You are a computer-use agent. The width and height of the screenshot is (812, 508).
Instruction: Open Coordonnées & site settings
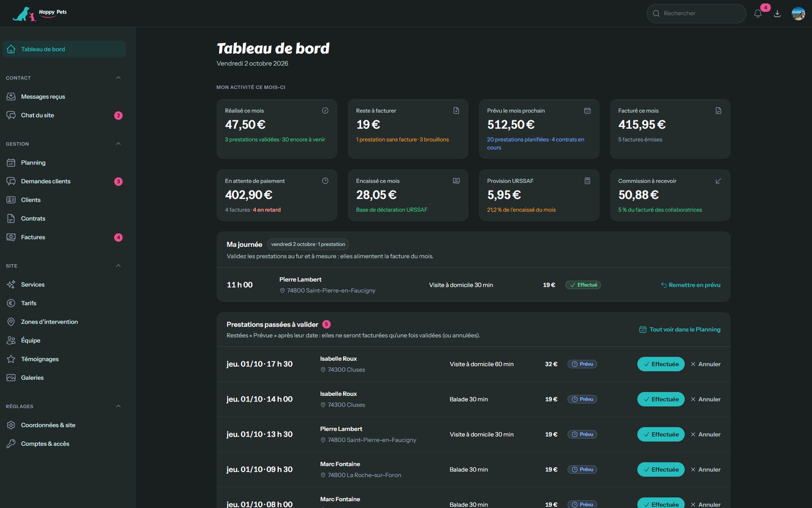(64, 425)
